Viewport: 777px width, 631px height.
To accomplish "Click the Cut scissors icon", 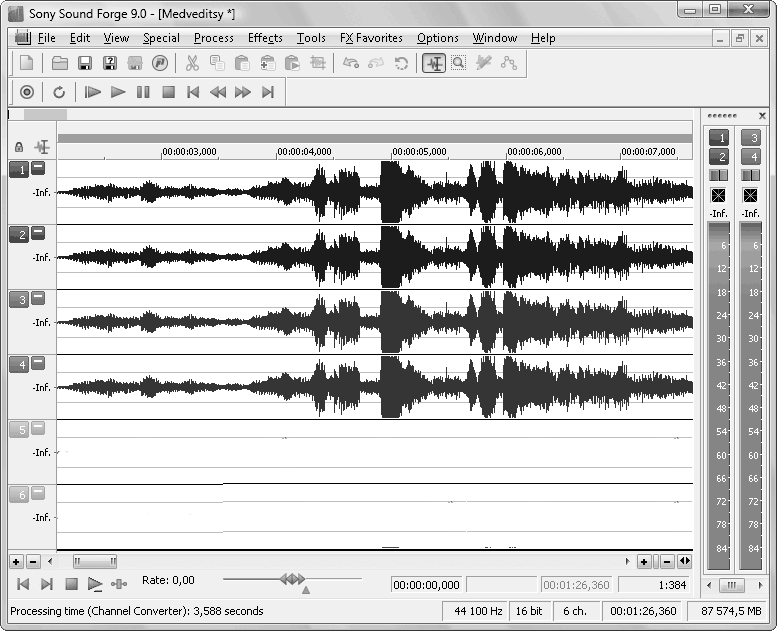I will (192, 63).
